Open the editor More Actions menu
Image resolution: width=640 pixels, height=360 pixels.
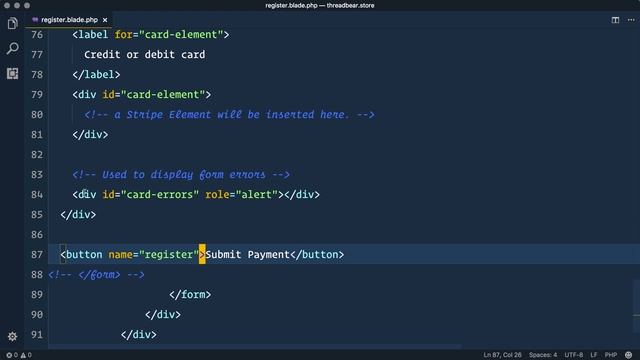[631, 20]
